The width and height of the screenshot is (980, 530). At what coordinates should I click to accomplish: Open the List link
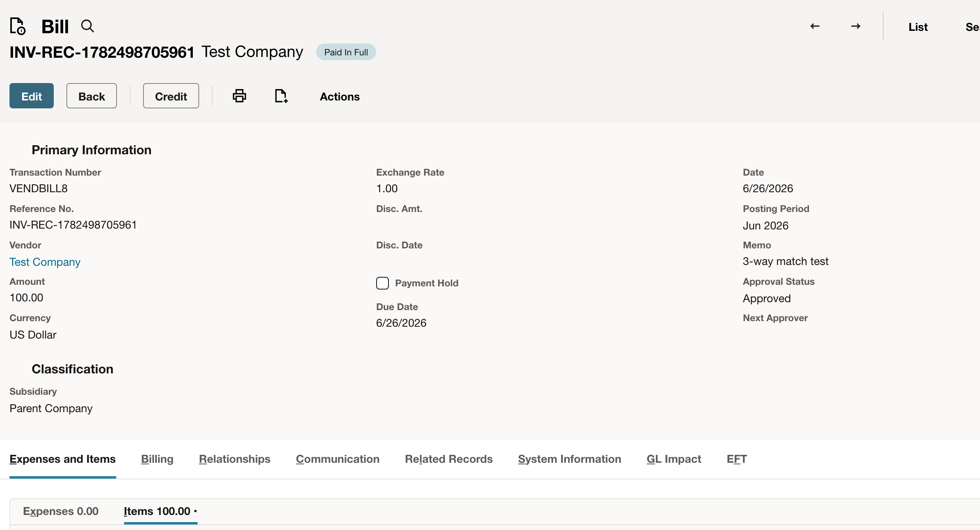[x=918, y=27]
